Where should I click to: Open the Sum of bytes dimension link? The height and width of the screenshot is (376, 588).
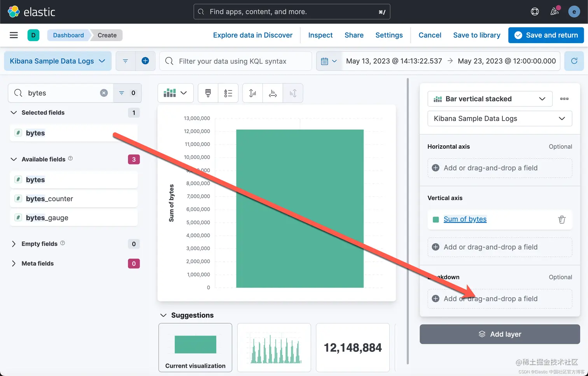pos(465,219)
